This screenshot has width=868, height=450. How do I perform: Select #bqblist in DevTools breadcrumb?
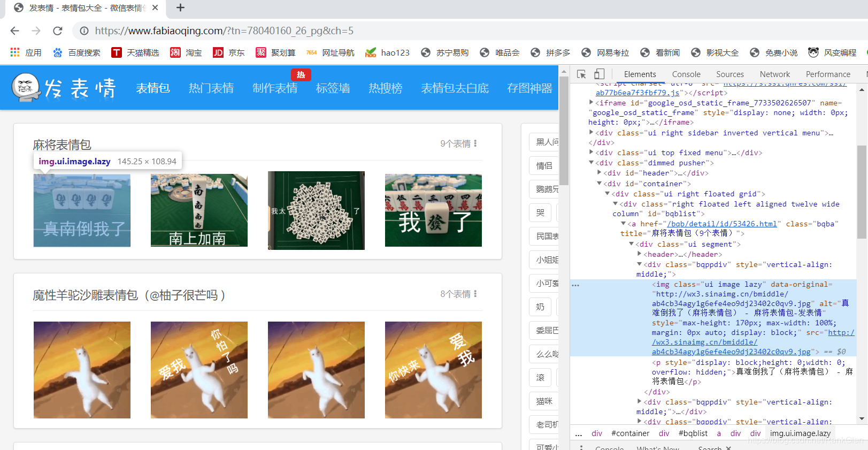coord(693,433)
